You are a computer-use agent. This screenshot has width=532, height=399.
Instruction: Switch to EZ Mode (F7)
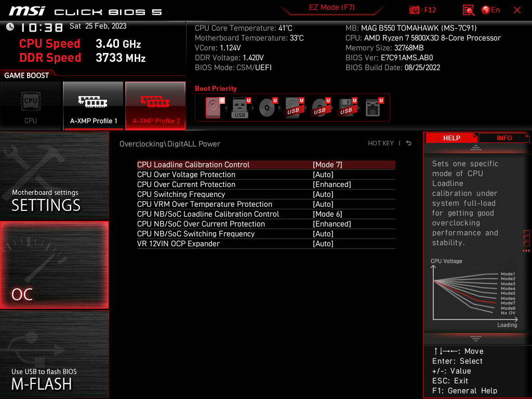[x=331, y=7]
